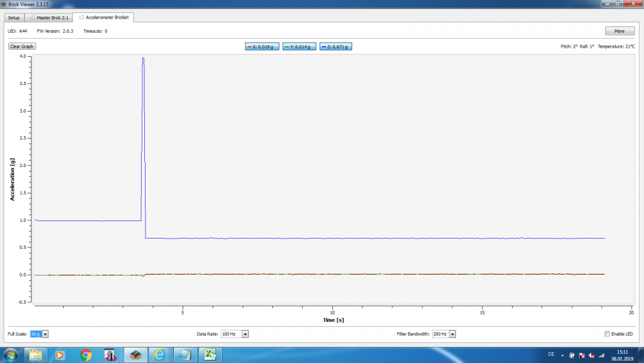Expand the Filter Bandwidth dropdown

443,334
